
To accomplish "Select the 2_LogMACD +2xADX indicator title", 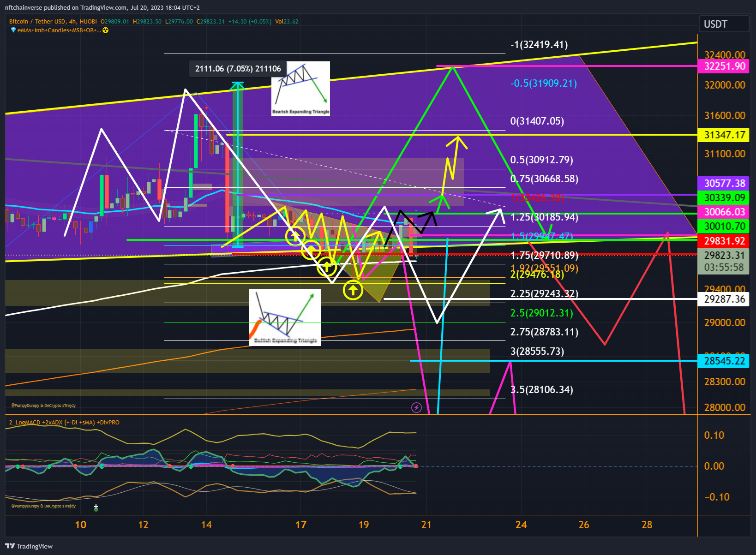I will pos(64,423).
